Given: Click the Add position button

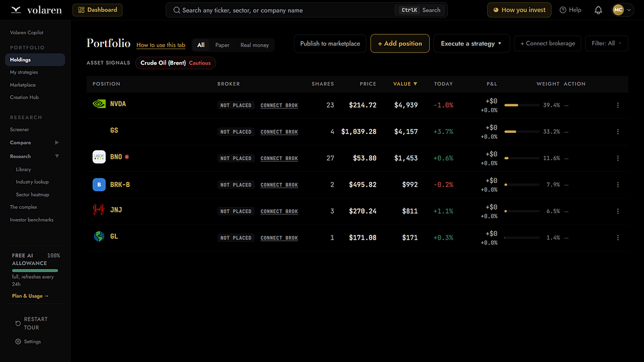Looking at the screenshot, I should pyautogui.click(x=400, y=43).
